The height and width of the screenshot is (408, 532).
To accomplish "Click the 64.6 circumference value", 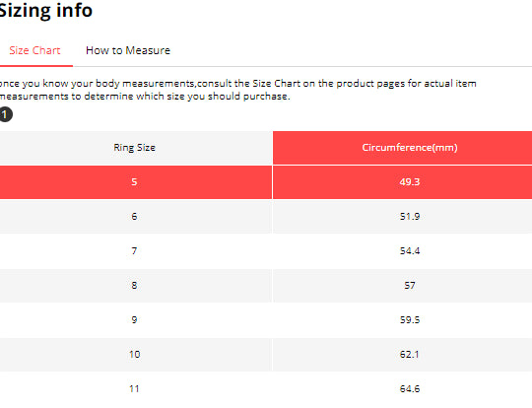I will click(410, 389).
